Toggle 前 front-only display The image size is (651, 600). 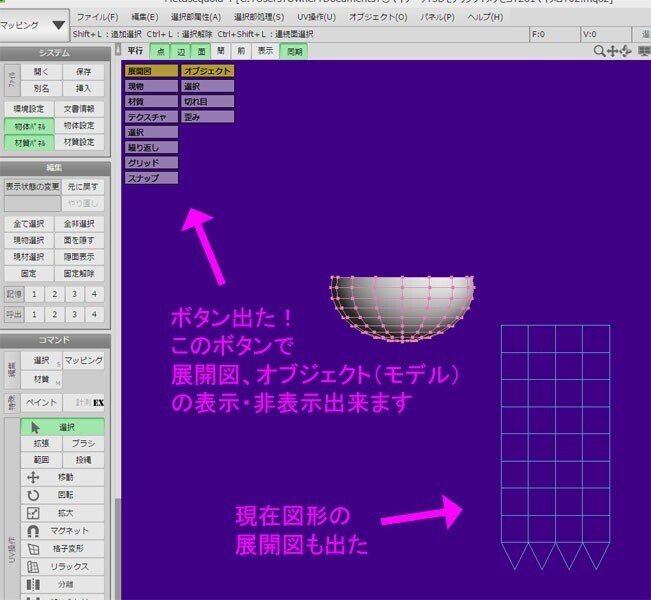241,51
